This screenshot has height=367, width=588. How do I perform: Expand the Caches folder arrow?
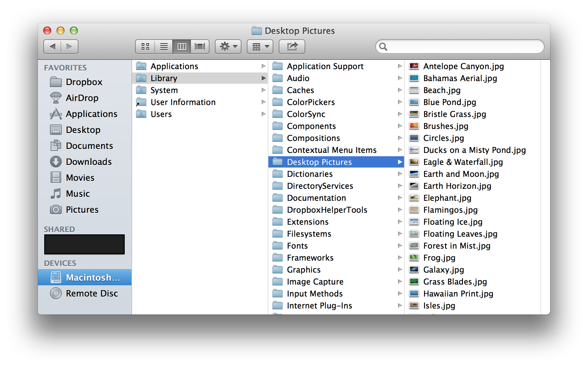(400, 90)
